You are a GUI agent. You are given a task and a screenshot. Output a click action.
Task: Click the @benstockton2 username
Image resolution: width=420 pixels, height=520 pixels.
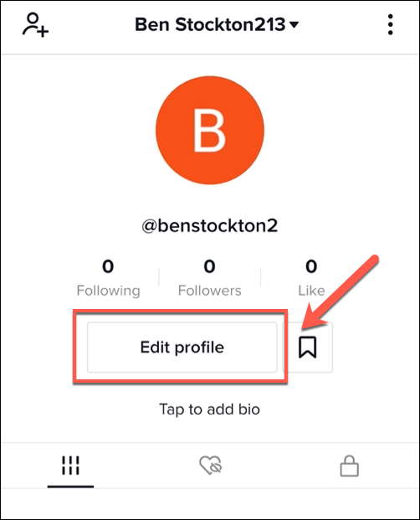pos(210,226)
